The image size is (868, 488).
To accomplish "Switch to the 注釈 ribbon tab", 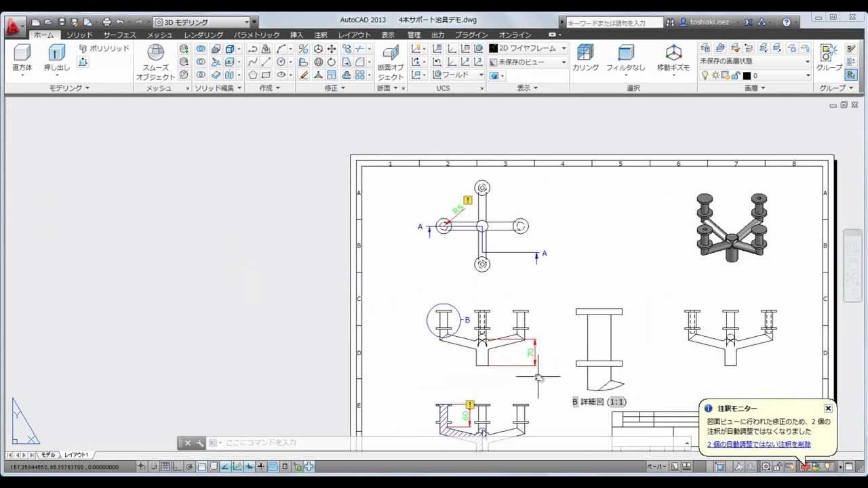I will coord(321,35).
